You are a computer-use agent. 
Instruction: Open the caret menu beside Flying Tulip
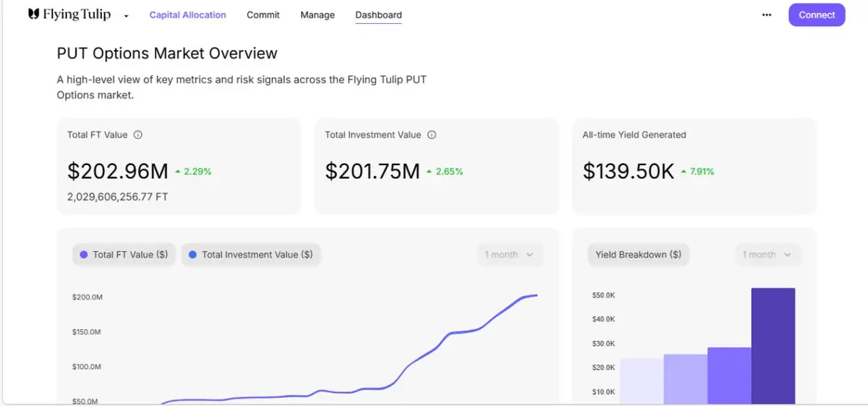click(126, 16)
